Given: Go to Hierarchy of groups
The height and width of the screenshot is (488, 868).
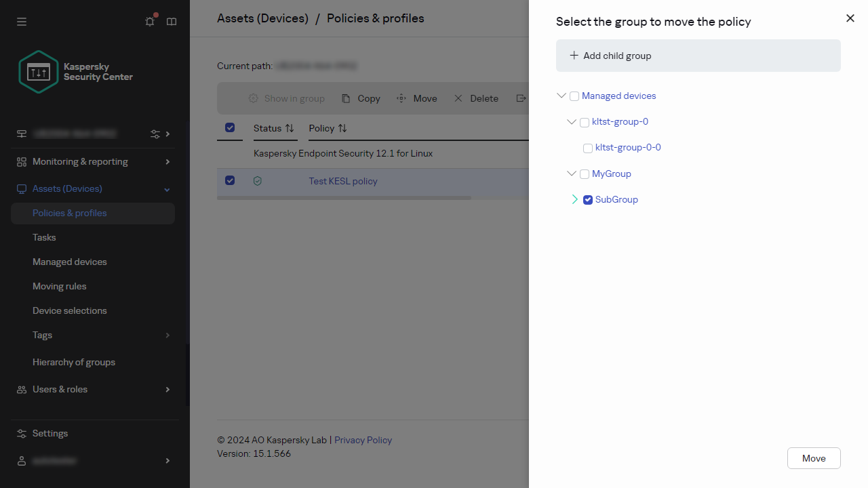Looking at the screenshot, I should coord(74,362).
